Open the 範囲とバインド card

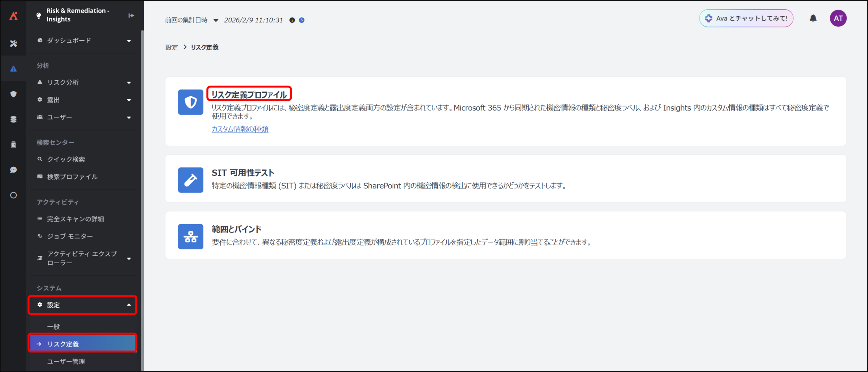(x=236, y=229)
